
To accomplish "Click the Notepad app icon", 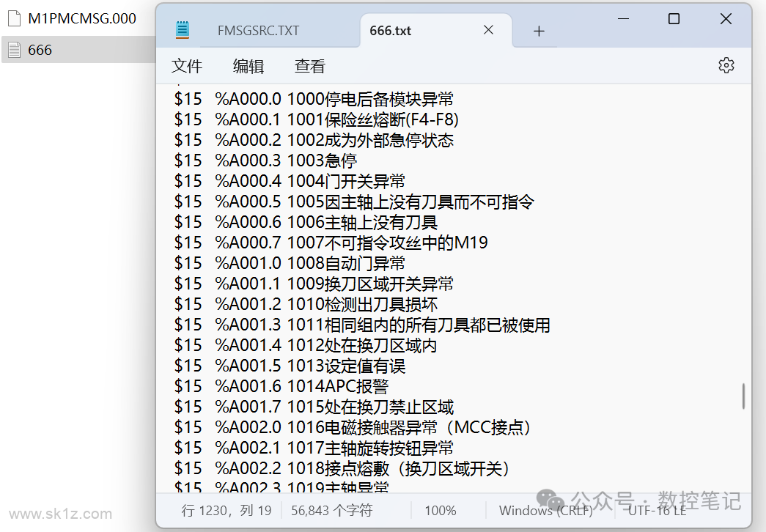I will 183,30.
